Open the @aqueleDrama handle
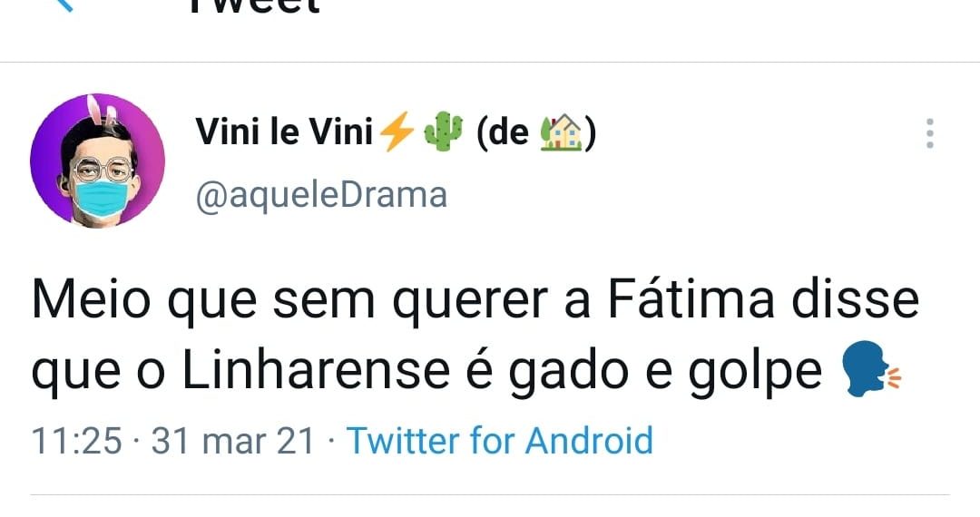 pos(321,195)
